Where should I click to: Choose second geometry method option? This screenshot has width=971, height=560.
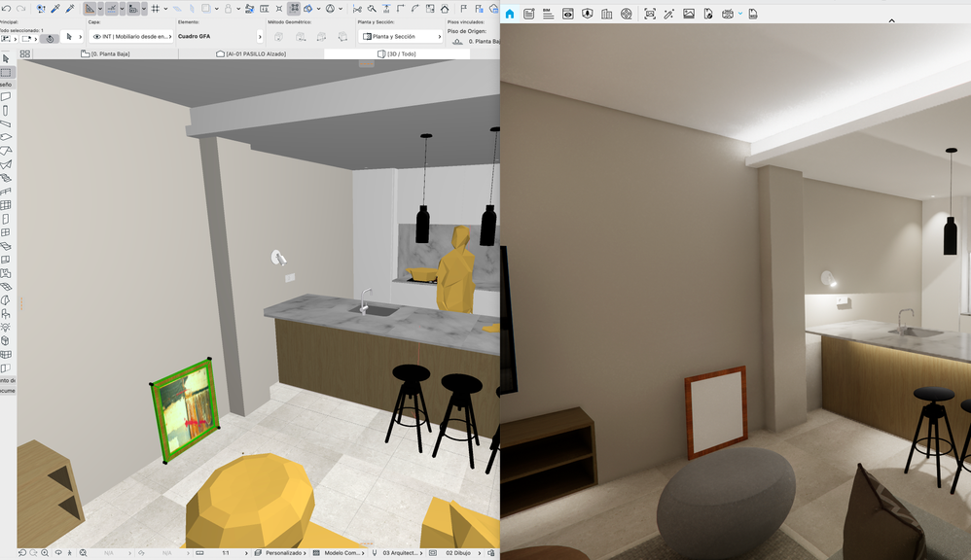click(301, 37)
